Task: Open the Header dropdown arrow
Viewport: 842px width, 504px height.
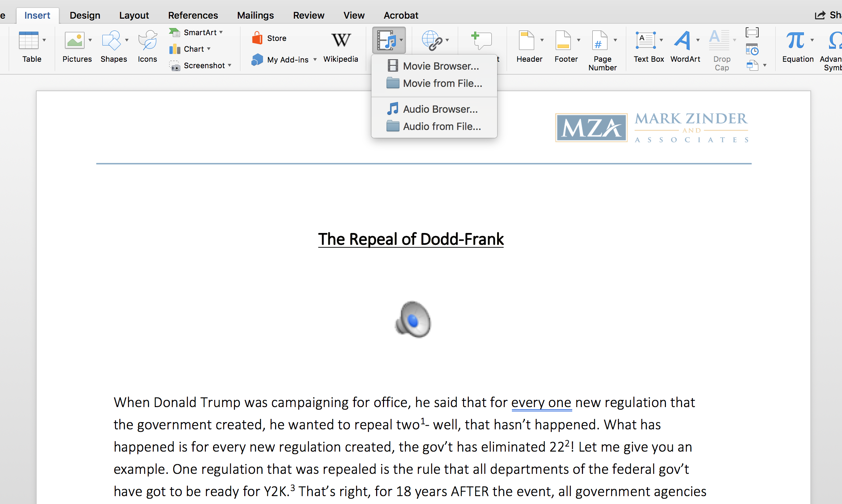Action: coord(542,40)
